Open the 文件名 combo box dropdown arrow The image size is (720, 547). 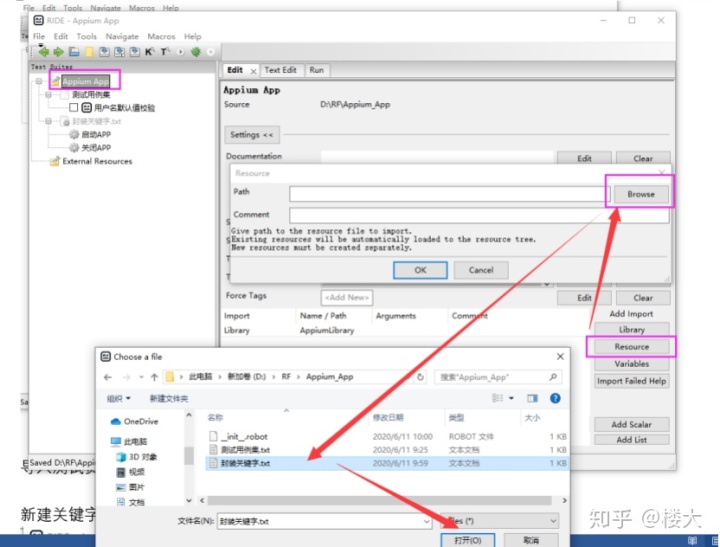(426, 521)
